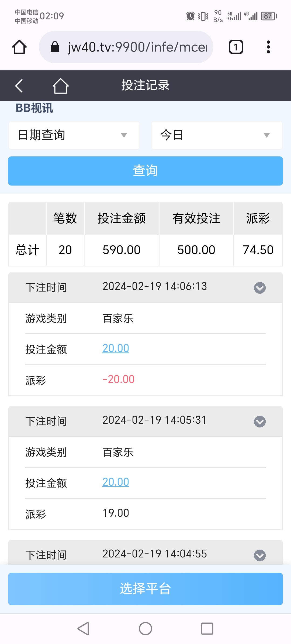Click the blue 查询 button
Screen dimensions: 291x644
point(145,171)
